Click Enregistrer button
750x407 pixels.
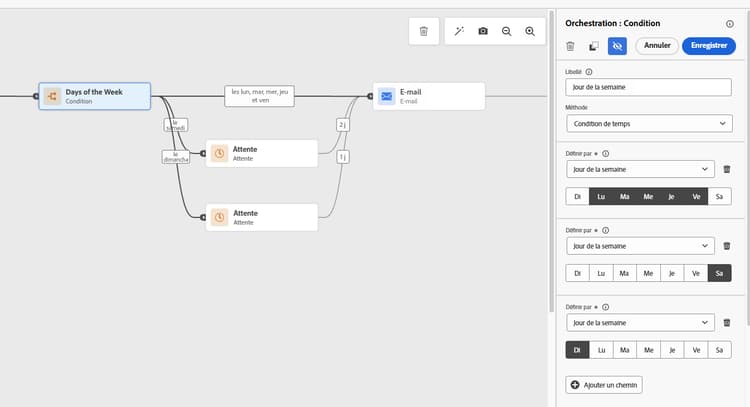coord(709,46)
